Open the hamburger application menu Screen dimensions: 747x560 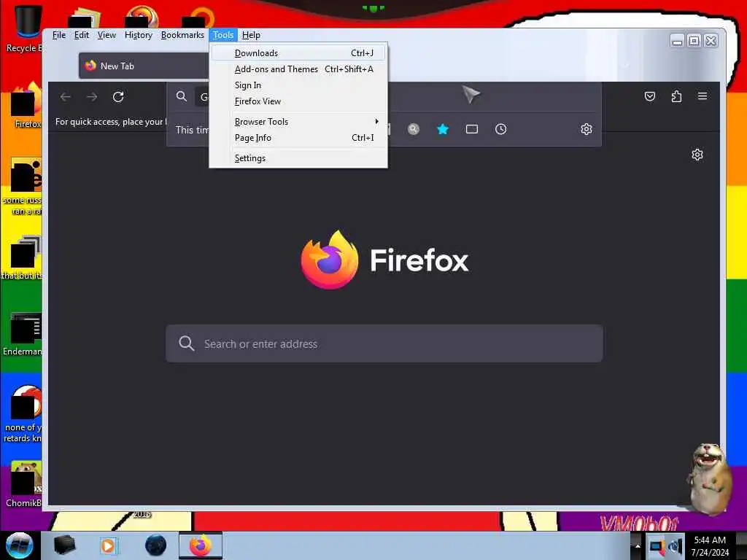click(x=703, y=97)
